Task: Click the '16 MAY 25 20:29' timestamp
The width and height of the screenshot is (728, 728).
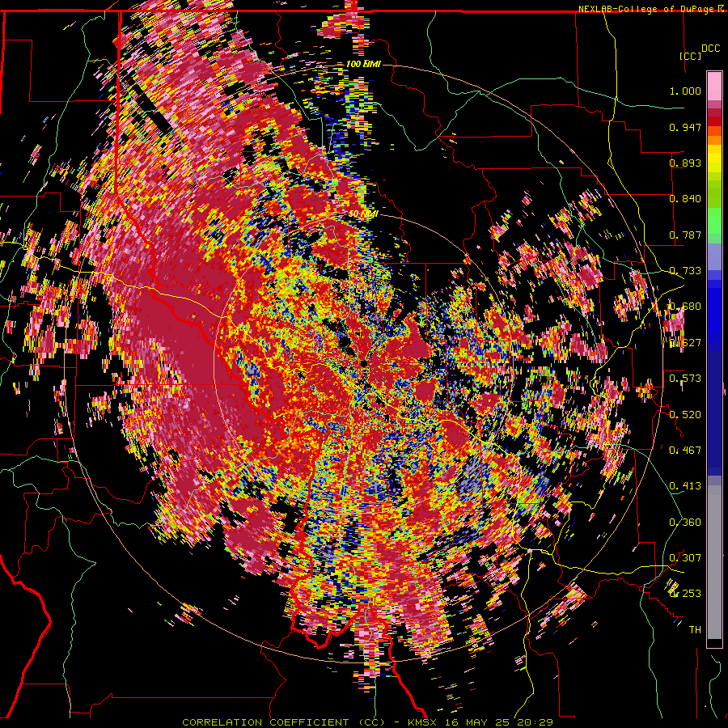Action: coord(498,722)
